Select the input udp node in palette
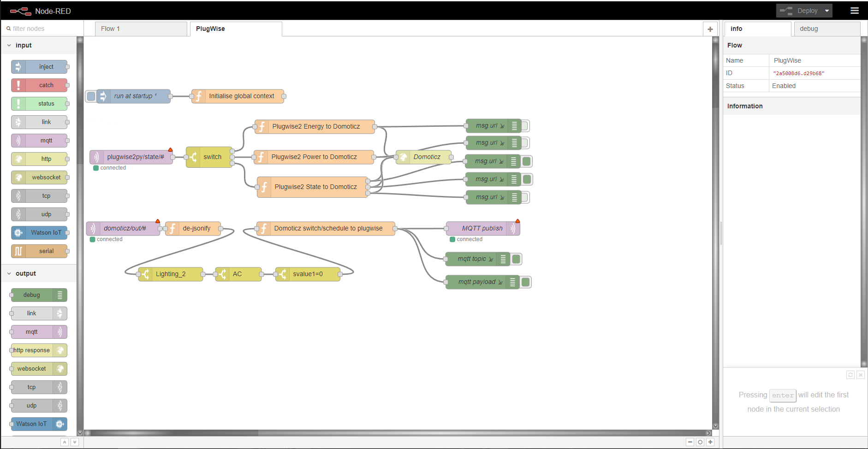The image size is (868, 449). [x=39, y=214]
